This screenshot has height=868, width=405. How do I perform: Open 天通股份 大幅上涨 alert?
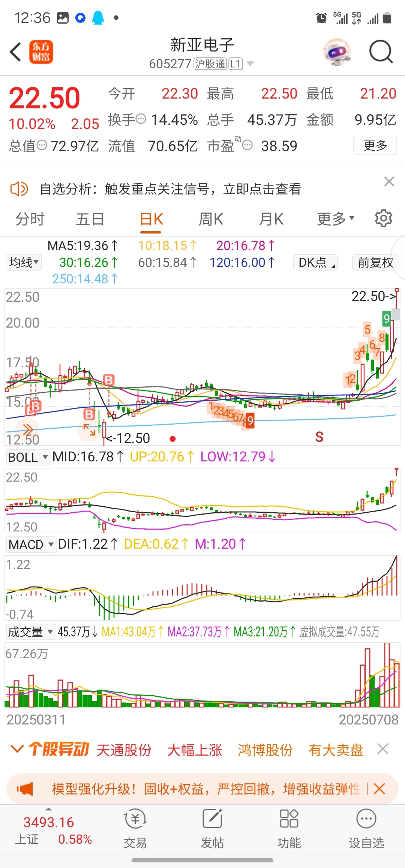click(159, 750)
